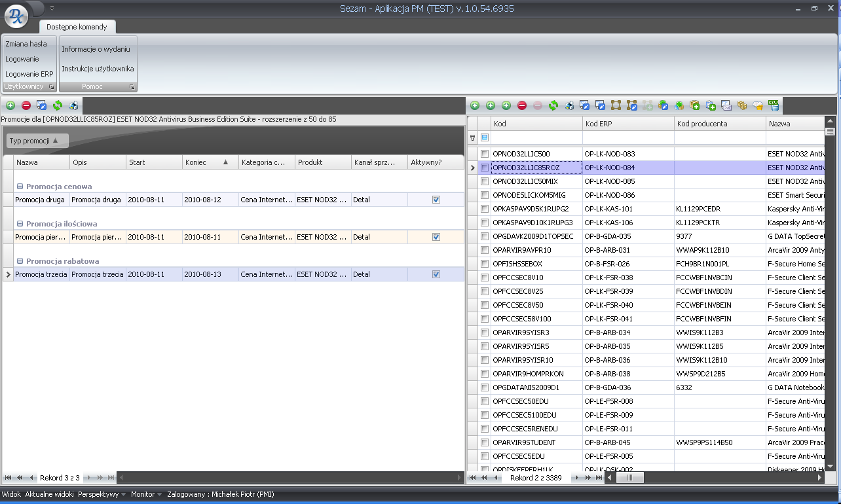Open Informacje o wydaniu
Viewport: 841px width, 504px height.
click(96, 49)
